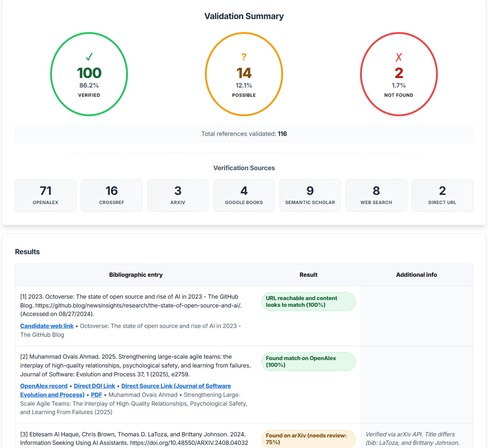
Task: Select the orange Possible status circle
Action: (x=244, y=73)
